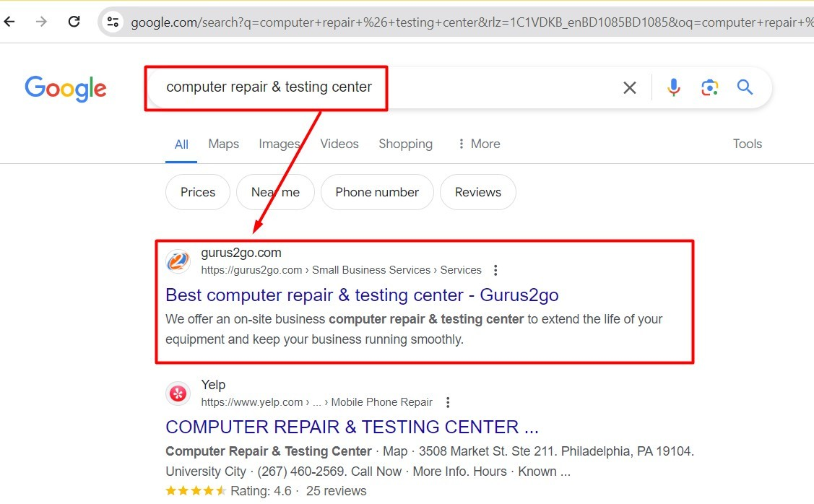Click the Gurus2go result description snippet
The width and height of the screenshot is (814, 504).
point(414,329)
